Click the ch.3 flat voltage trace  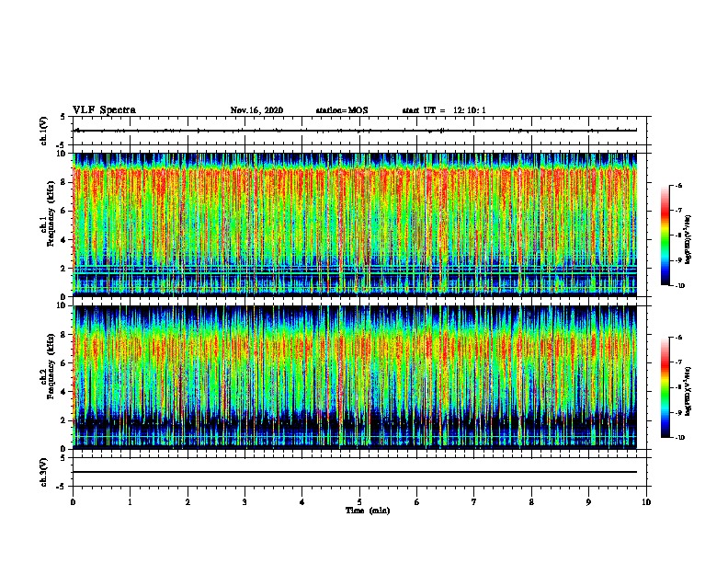click(355, 472)
